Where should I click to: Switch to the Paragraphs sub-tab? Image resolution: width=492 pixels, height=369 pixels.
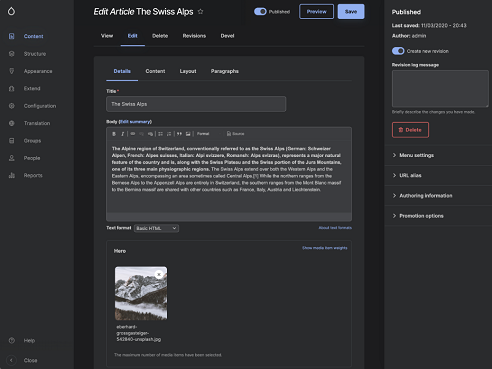coord(225,71)
